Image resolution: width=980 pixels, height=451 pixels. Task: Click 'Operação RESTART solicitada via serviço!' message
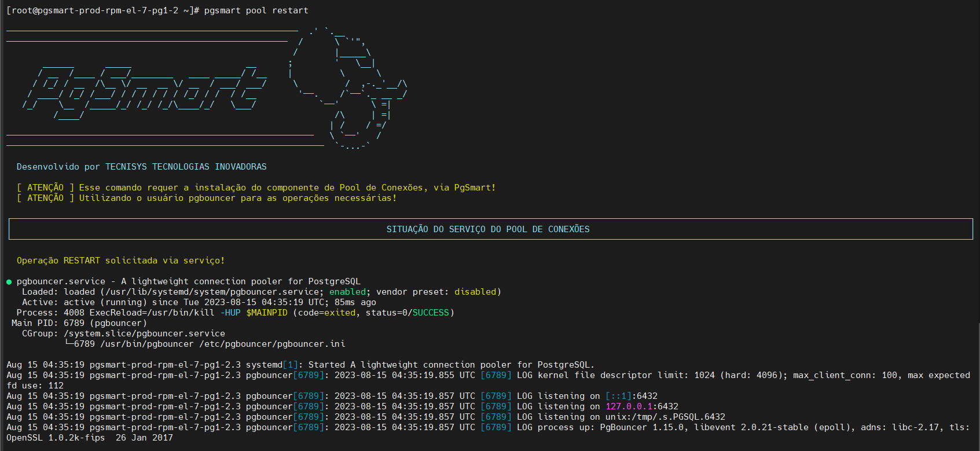120,261
